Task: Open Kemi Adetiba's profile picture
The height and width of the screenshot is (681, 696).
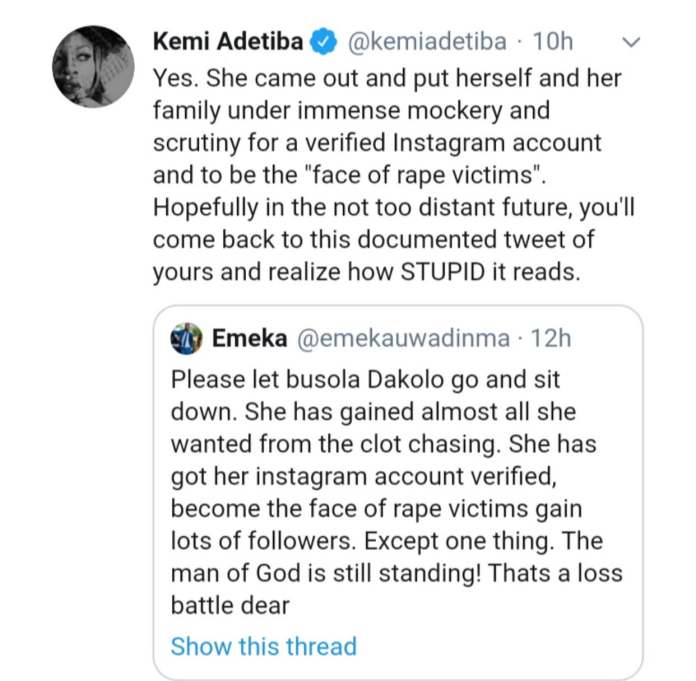Action: [x=92, y=67]
